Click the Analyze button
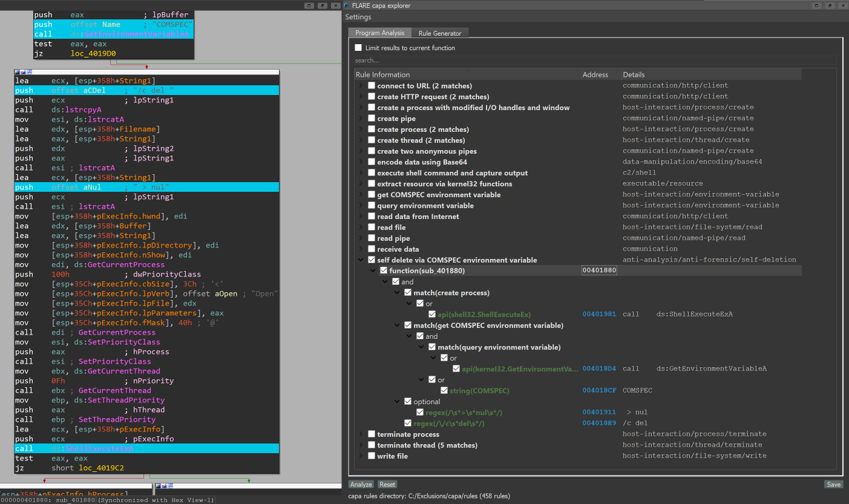 [x=361, y=485]
